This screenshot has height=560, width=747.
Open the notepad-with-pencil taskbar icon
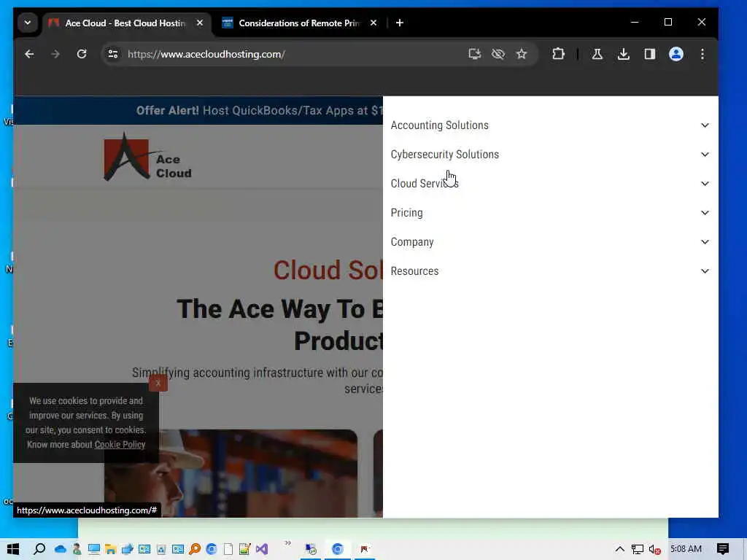[245, 549]
